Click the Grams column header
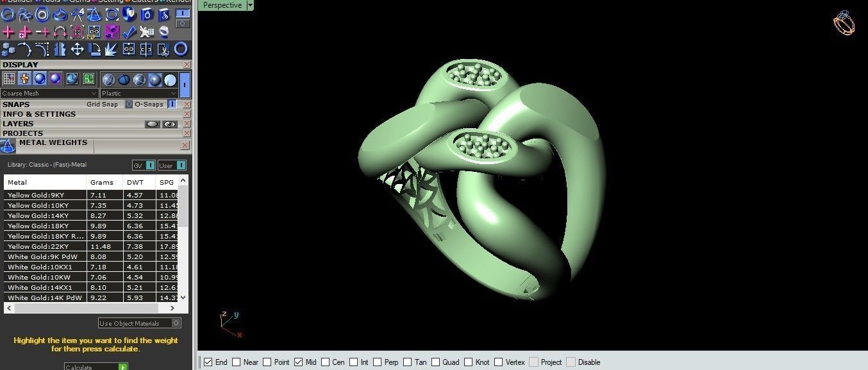Viewport: 868px width, 370px height. pos(104,182)
